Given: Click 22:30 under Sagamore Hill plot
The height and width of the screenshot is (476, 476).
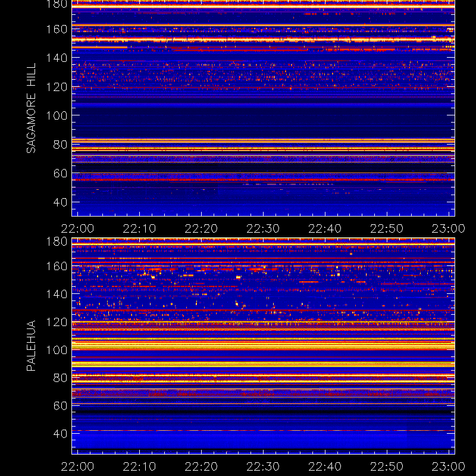Looking at the screenshot, I should [x=263, y=228].
